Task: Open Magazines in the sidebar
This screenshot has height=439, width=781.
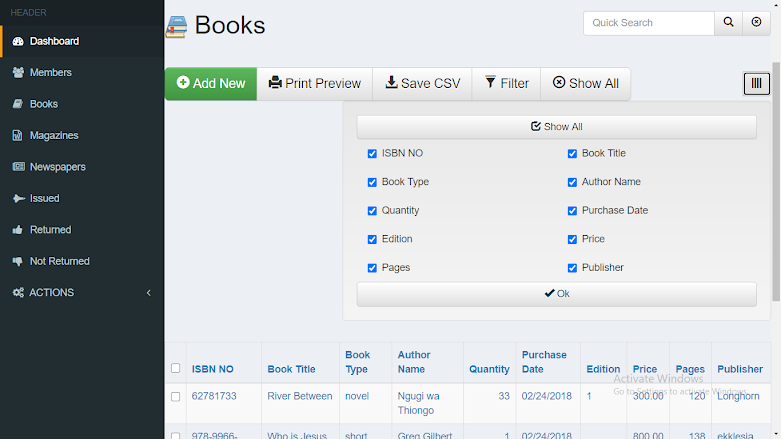Action: click(x=82, y=136)
